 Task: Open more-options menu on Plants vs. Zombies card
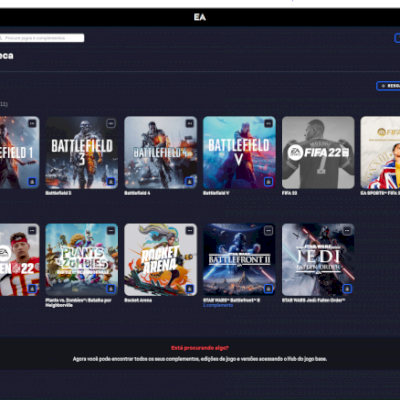tap(111, 230)
